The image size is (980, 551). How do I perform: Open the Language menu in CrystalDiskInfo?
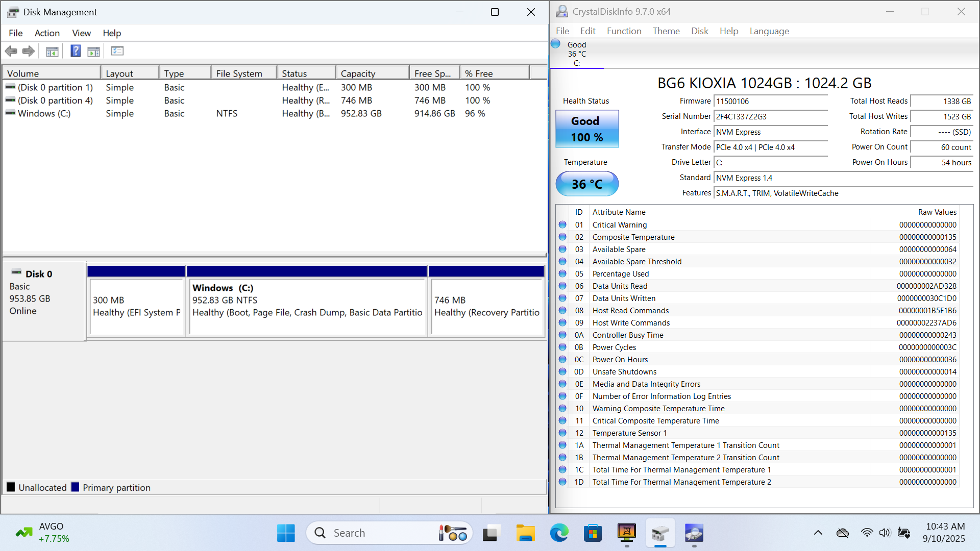(x=769, y=31)
